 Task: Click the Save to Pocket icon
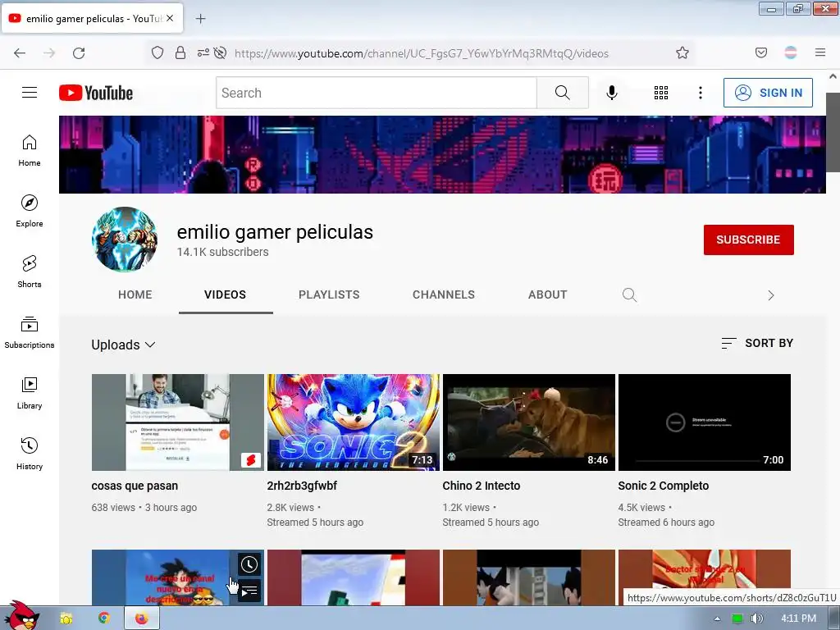pyautogui.click(x=760, y=52)
